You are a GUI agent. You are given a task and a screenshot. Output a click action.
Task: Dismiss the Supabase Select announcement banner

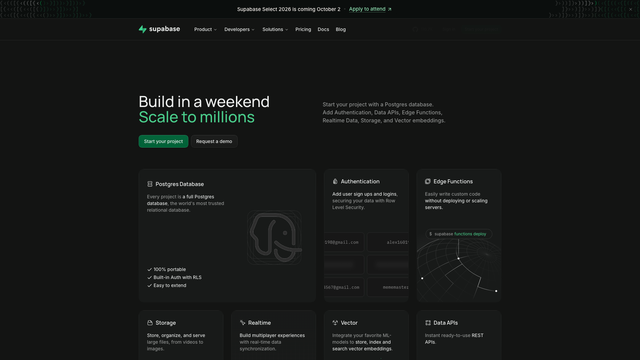tap(630, 9)
